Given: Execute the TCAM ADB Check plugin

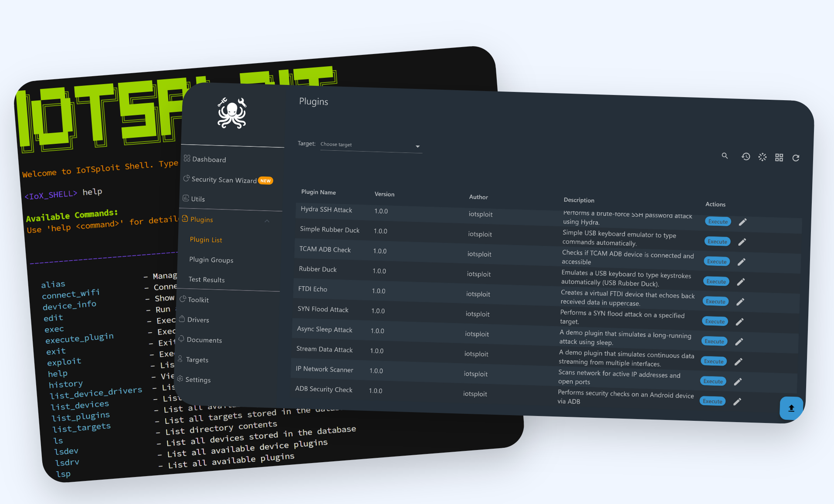Looking at the screenshot, I should coord(717,261).
